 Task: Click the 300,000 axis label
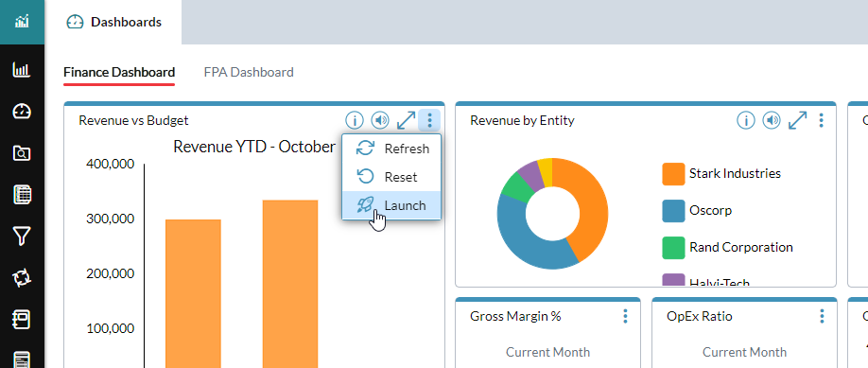(111, 219)
